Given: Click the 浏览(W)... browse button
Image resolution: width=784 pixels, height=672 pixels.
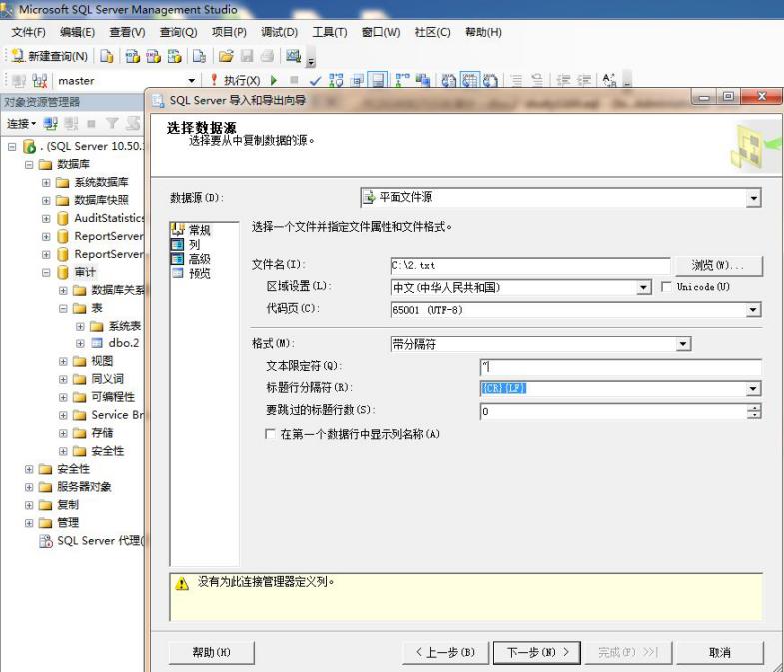Looking at the screenshot, I should (718, 266).
